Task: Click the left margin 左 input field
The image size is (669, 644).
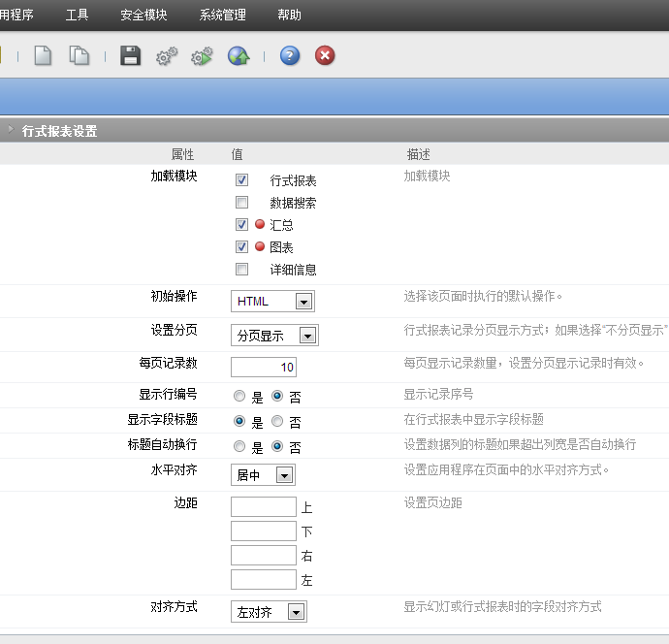Action: [x=264, y=580]
